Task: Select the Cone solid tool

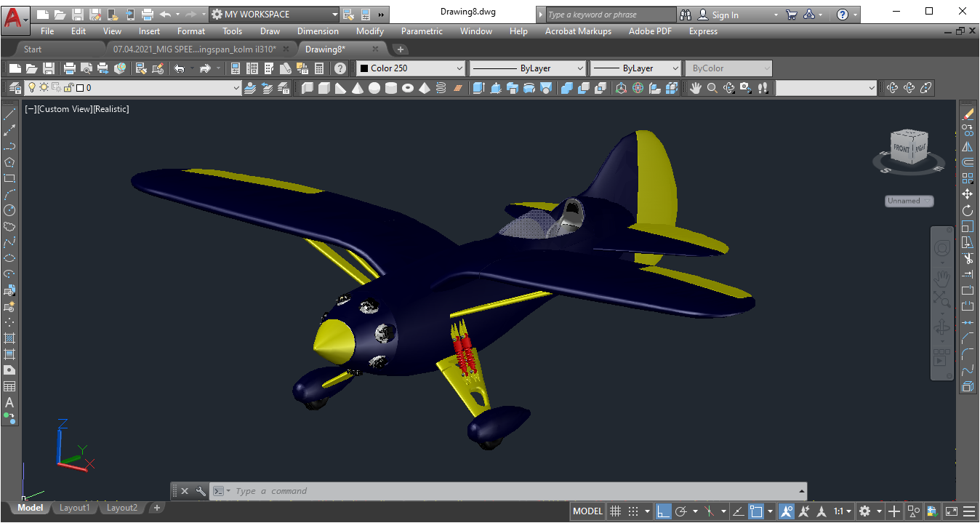Action: (x=357, y=88)
